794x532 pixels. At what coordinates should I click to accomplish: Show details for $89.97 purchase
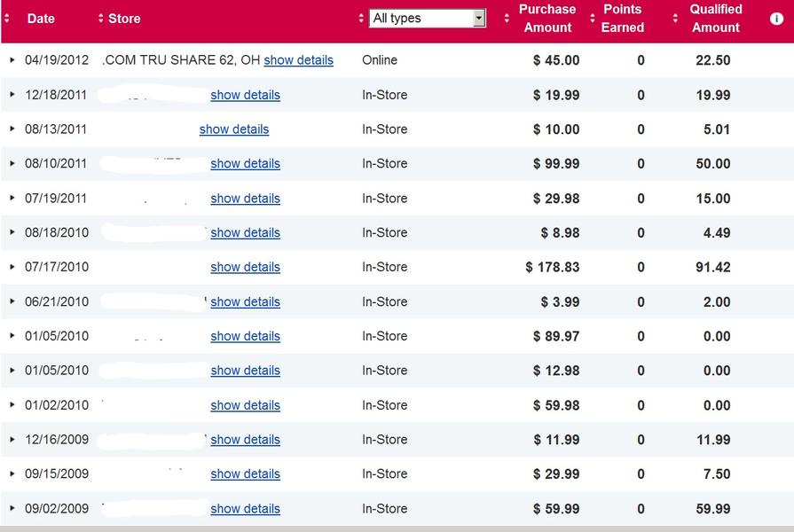[x=245, y=337]
